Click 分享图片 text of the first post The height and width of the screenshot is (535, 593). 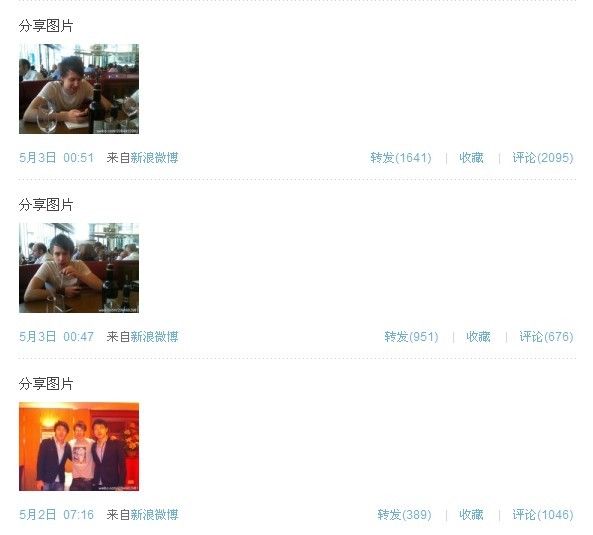click(46, 26)
